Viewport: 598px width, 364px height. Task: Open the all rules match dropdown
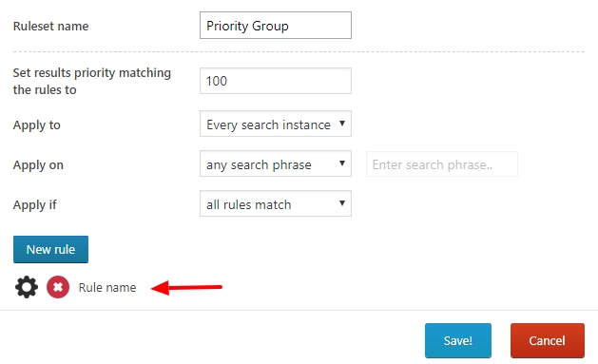click(x=276, y=204)
